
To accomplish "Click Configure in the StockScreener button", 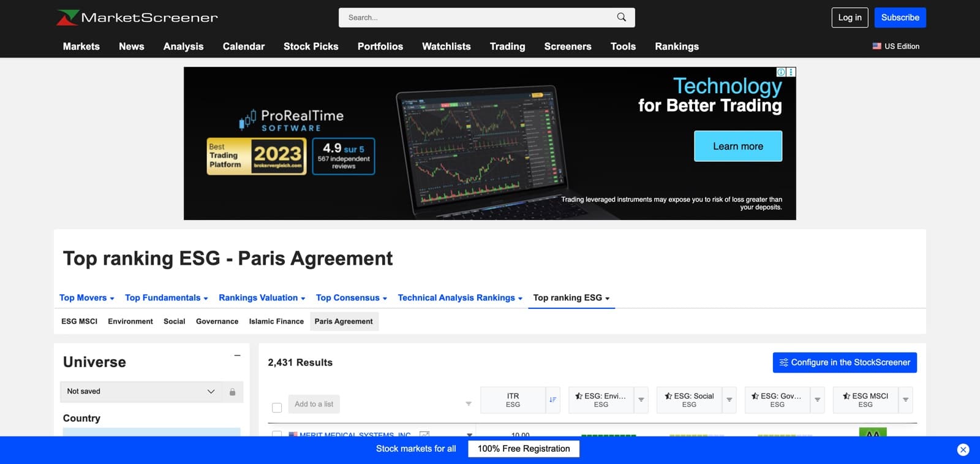I will 845,362.
